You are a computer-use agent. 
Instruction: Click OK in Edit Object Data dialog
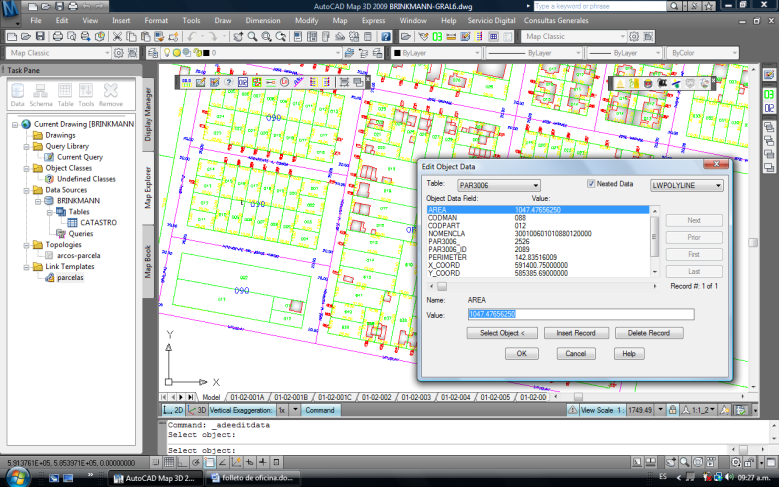(521, 353)
